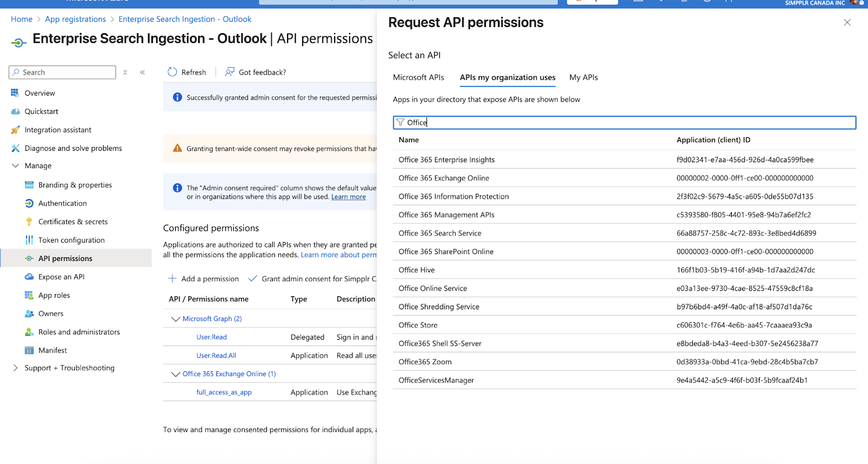The image size is (868, 464).
Task: Click the Refresh icon in toolbar
Action: (173, 72)
